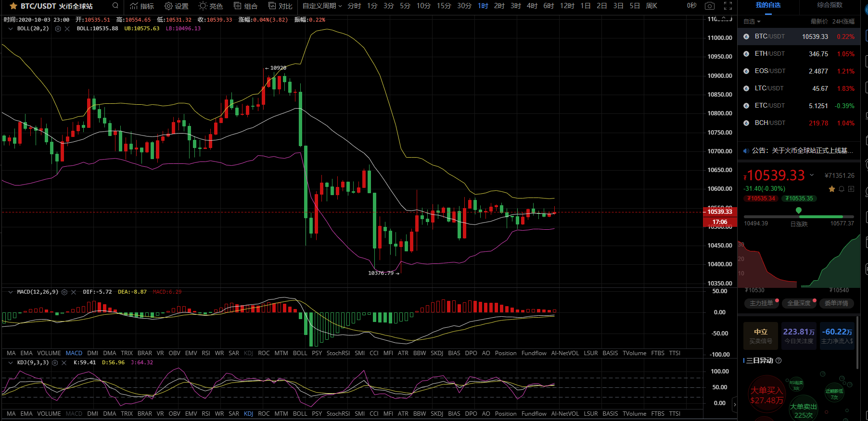This screenshot has height=421, width=868.
Task: Open chart 设置 gear settings
Action: tap(176, 6)
